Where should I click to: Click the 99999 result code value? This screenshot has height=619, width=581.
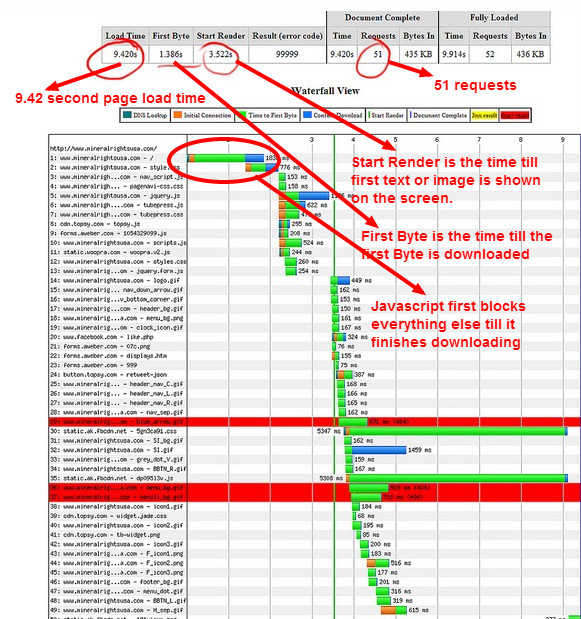tap(287, 54)
